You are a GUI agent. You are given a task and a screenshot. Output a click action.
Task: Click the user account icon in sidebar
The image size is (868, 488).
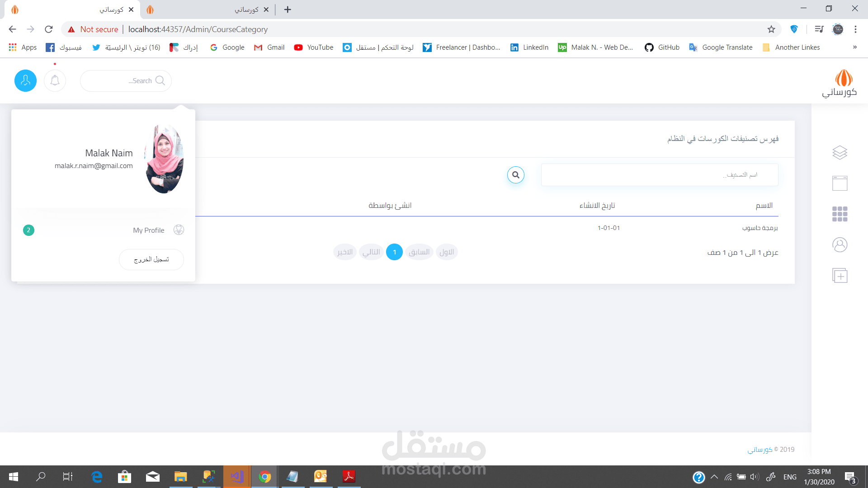840,245
